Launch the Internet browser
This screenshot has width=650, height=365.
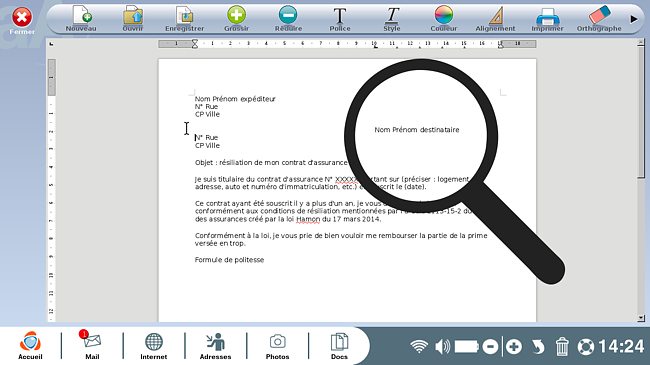coord(154,345)
